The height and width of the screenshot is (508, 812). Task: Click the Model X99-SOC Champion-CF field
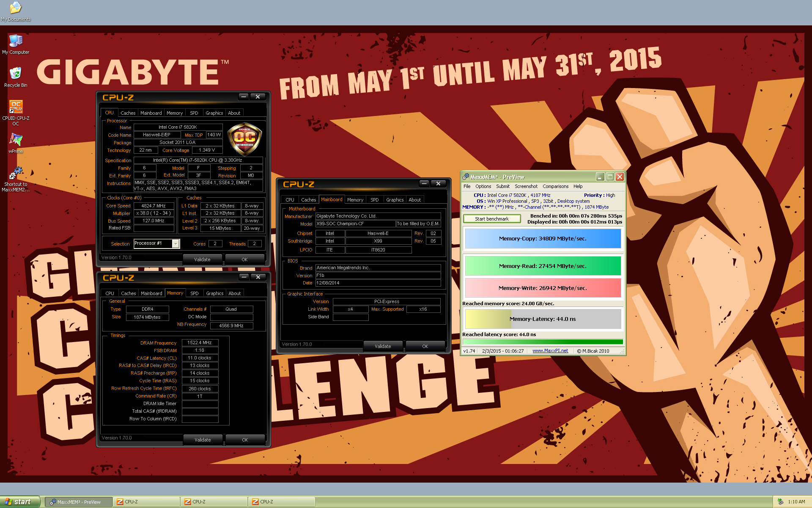coord(355,224)
